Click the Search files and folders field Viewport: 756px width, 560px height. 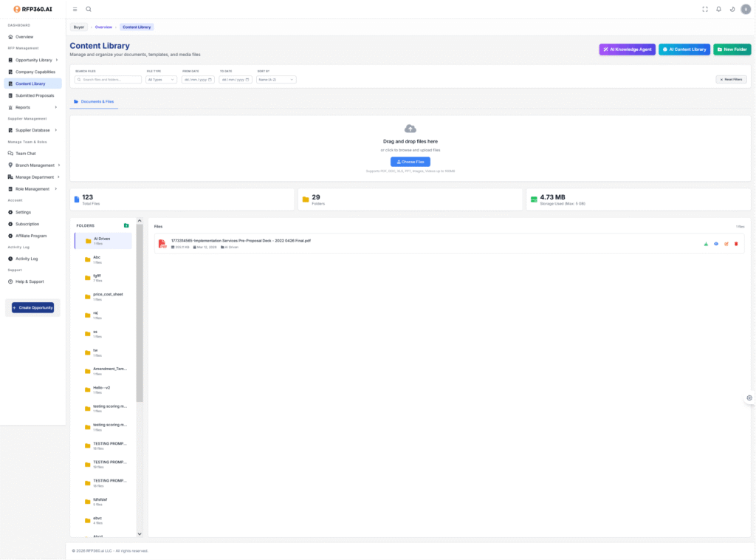tap(109, 79)
